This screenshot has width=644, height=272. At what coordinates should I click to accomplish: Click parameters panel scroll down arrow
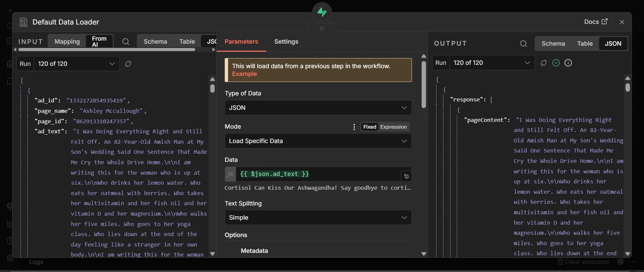point(424,254)
